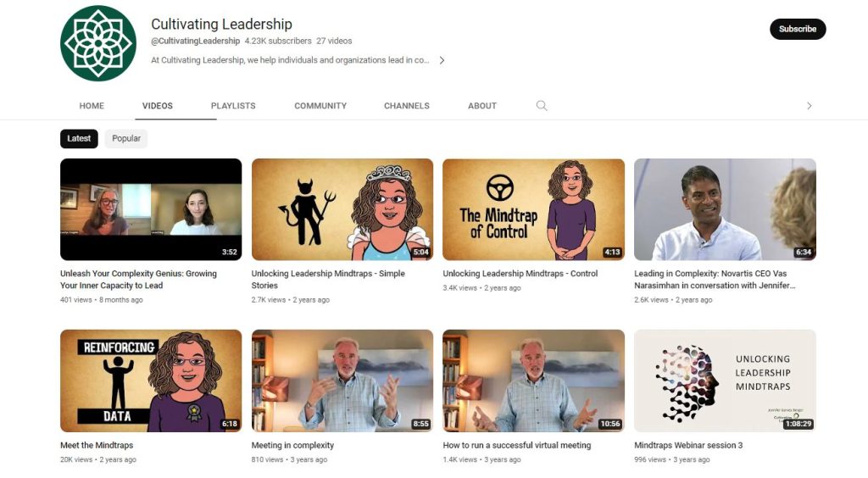Click Mindtraps Webinar session 3 title
Image resolution: width=868 pixels, height=478 pixels.
point(688,445)
